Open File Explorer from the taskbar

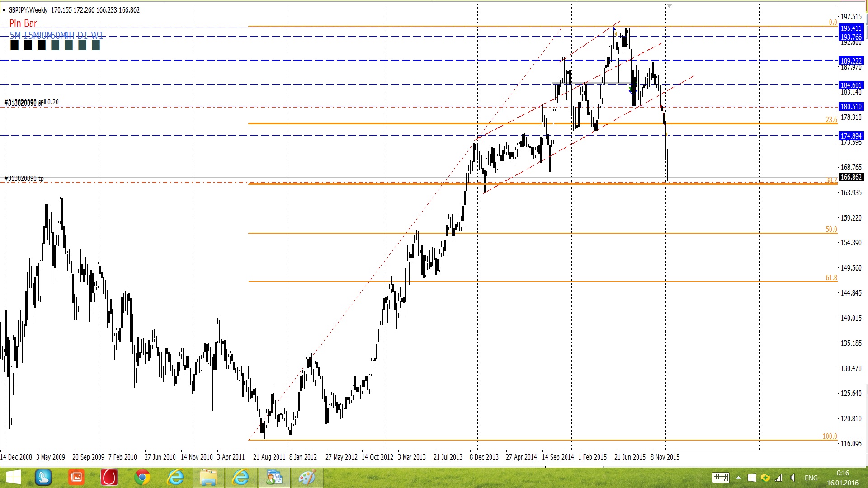(208, 478)
